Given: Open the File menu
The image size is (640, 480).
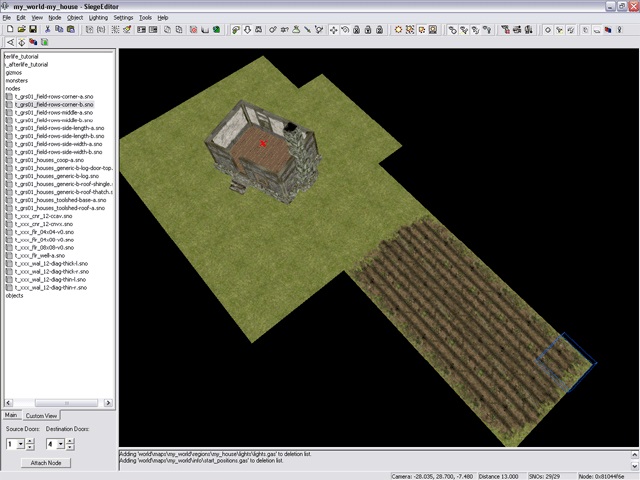Looking at the screenshot, I should [7, 18].
